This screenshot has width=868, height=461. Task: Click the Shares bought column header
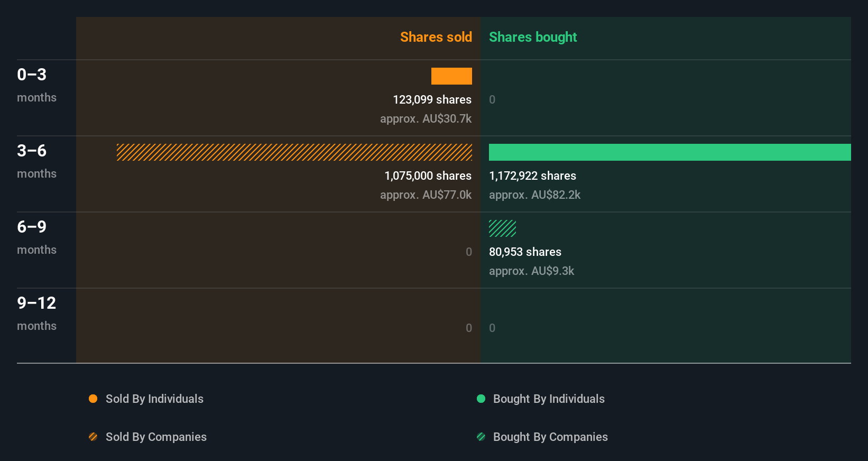coord(533,37)
